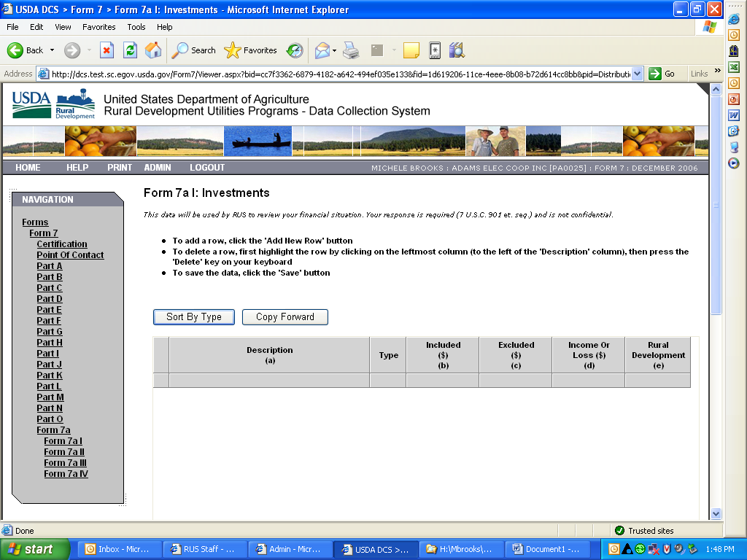Click the Sort By Type button
Viewport: 747px width, 560px height.
pyautogui.click(x=193, y=317)
